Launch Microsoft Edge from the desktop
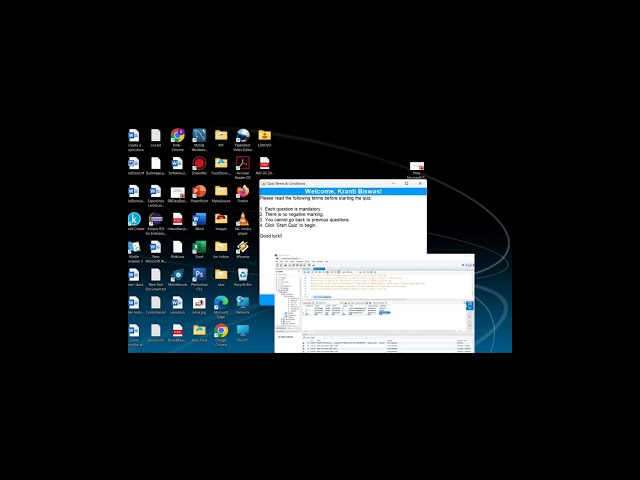Screen dimensions: 640x480 [221, 307]
